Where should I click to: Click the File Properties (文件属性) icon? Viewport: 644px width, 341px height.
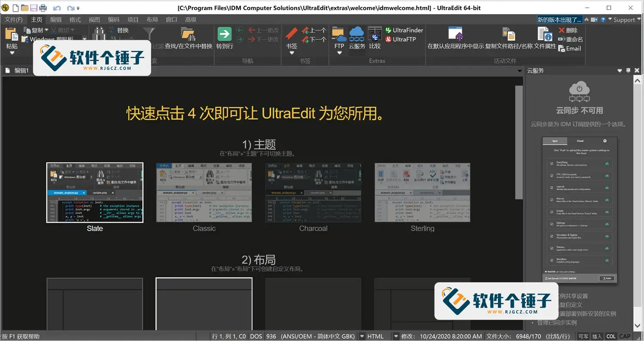click(x=545, y=34)
